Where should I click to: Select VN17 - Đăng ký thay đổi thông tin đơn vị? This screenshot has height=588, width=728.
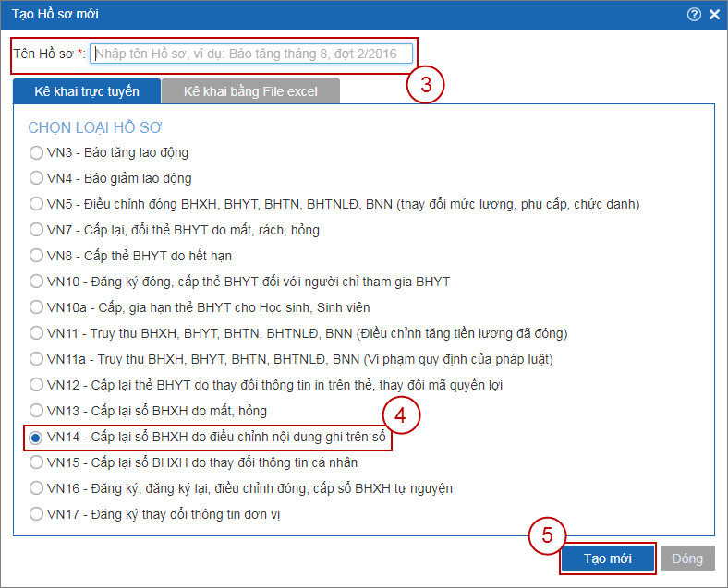36,514
